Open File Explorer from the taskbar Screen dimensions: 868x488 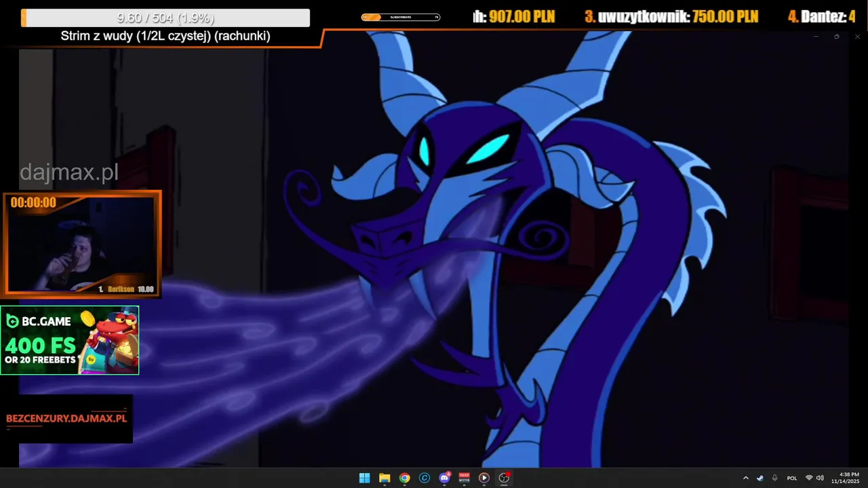point(384,478)
